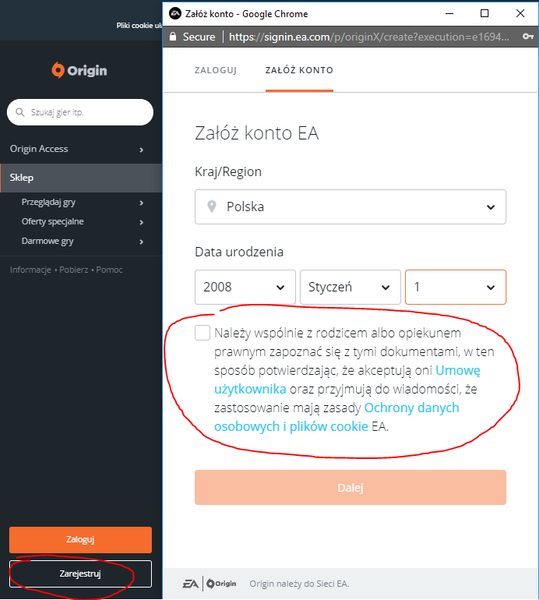Switch to the ZALOGUJ tab
Image resolution: width=539 pixels, height=600 pixels.
[216, 70]
